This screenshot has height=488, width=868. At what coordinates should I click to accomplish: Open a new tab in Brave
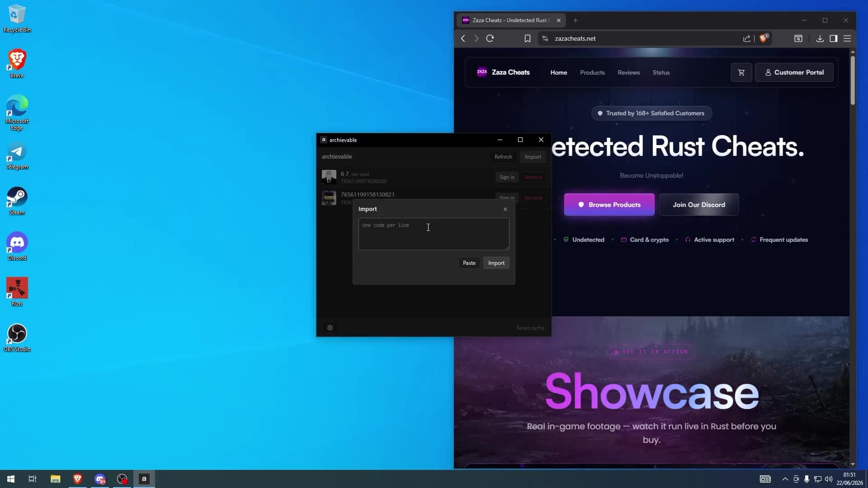[576, 20]
